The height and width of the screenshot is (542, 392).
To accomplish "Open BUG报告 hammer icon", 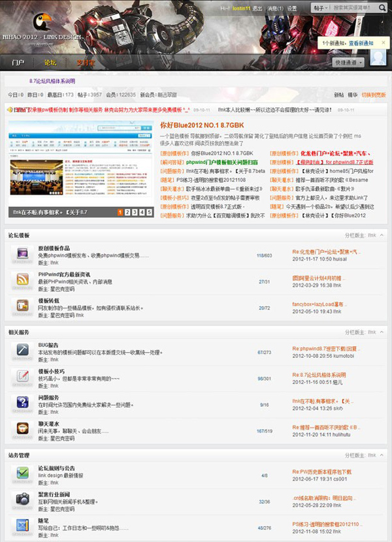I will [22, 350].
